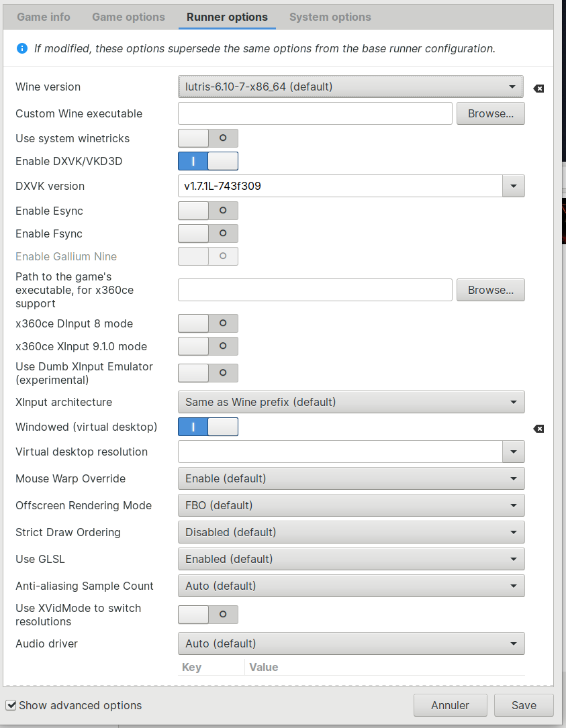Switch to the Game info tab
The width and height of the screenshot is (566, 728).
pos(44,17)
